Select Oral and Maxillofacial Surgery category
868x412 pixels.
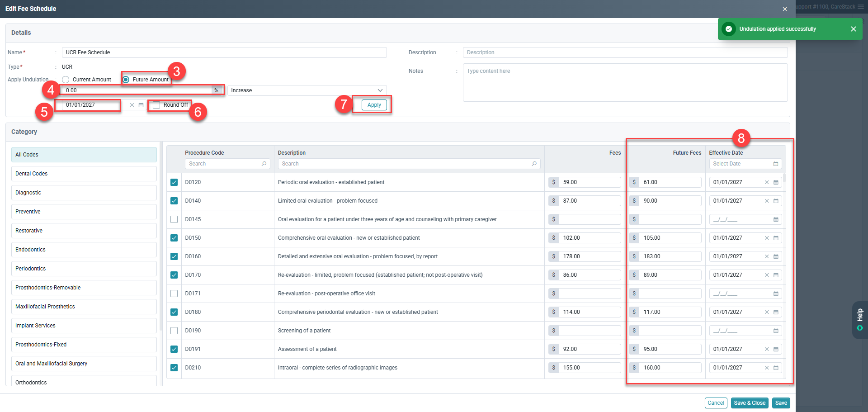pos(84,364)
